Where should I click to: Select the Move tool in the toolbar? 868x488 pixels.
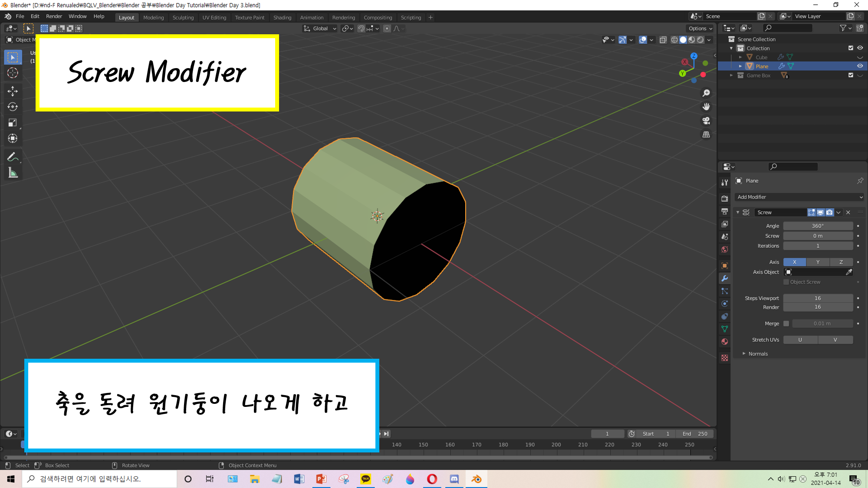point(13,91)
